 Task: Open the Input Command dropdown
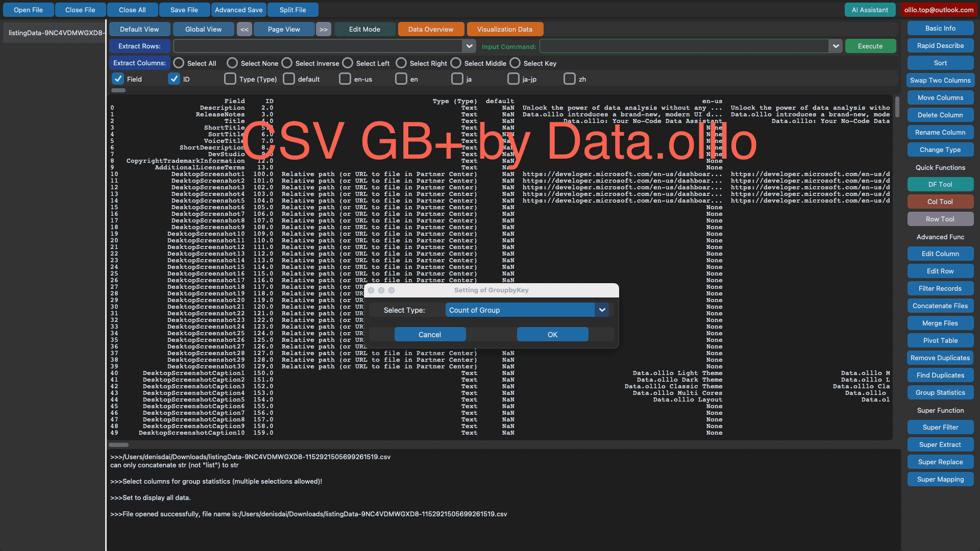(x=836, y=46)
